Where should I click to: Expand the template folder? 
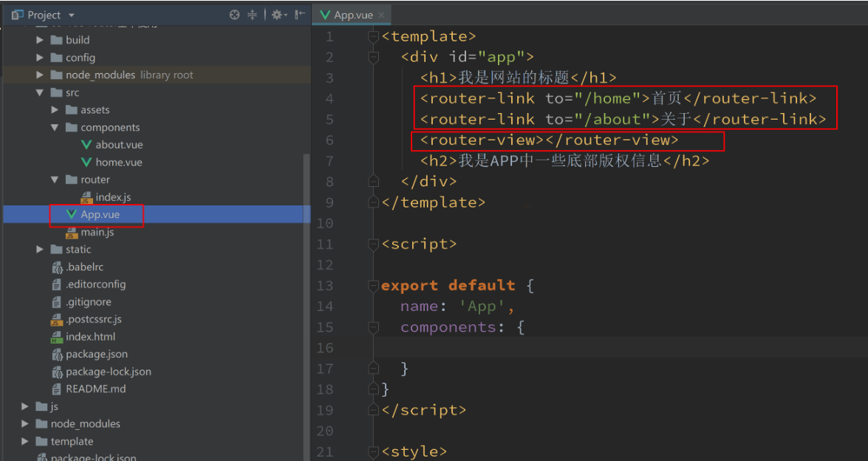click(25, 441)
